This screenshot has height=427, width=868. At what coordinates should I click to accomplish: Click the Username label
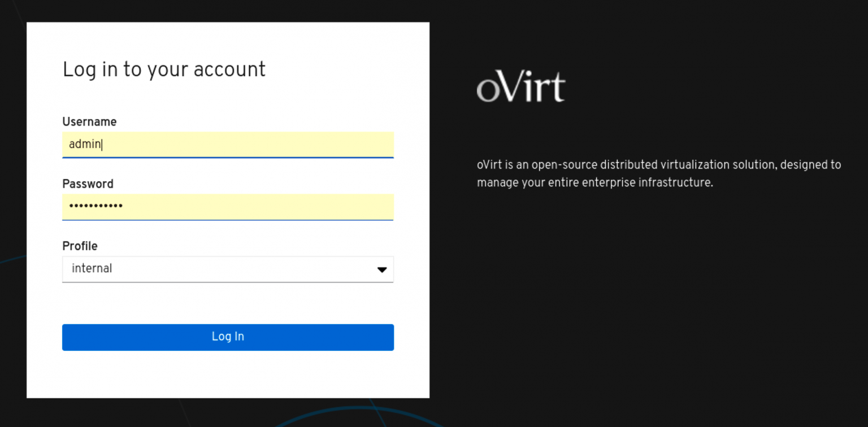(x=89, y=122)
